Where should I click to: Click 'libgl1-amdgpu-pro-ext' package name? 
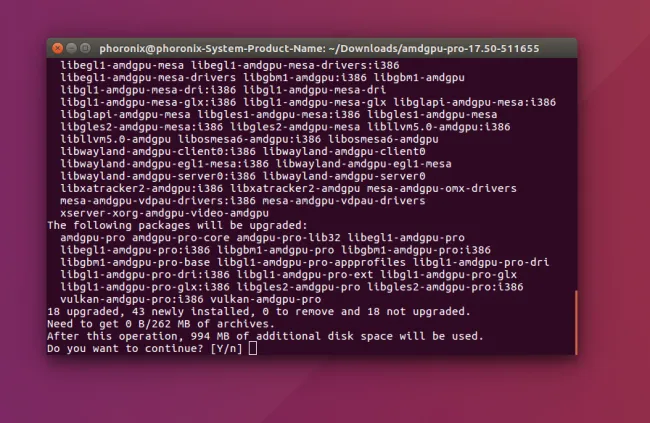305,275
